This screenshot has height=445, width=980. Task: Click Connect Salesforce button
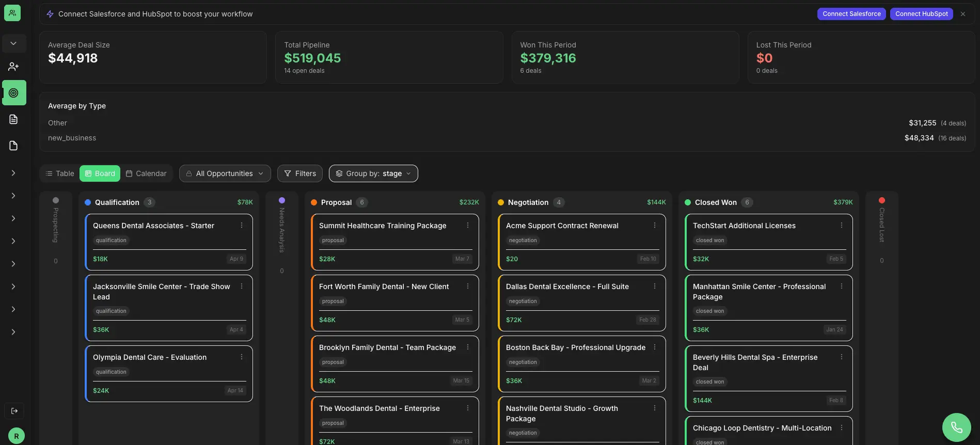(851, 14)
